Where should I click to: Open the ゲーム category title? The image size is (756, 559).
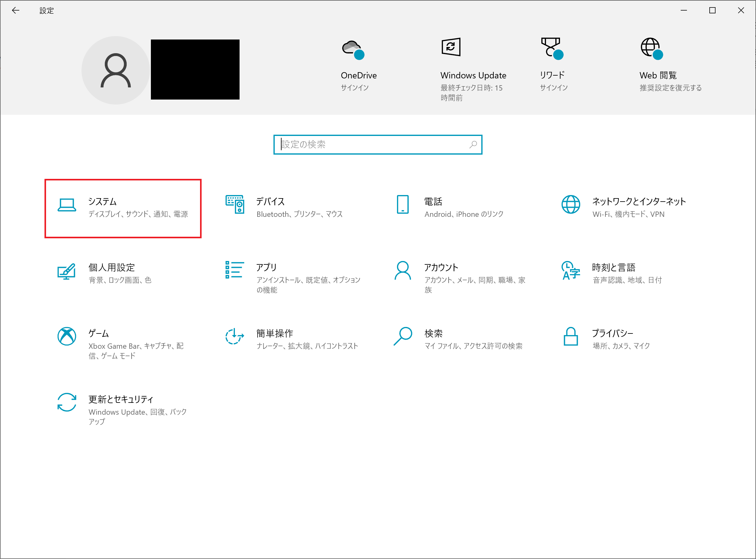[99, 334]
